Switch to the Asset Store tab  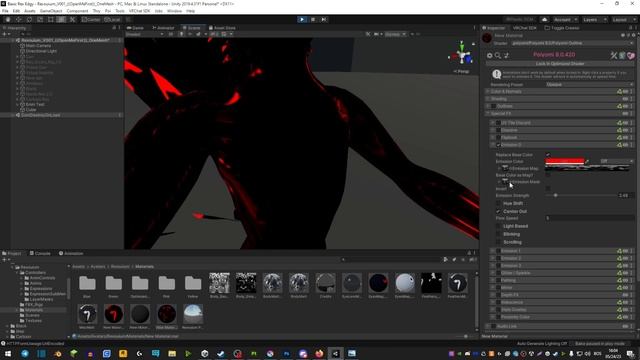(x=222, y=28)
